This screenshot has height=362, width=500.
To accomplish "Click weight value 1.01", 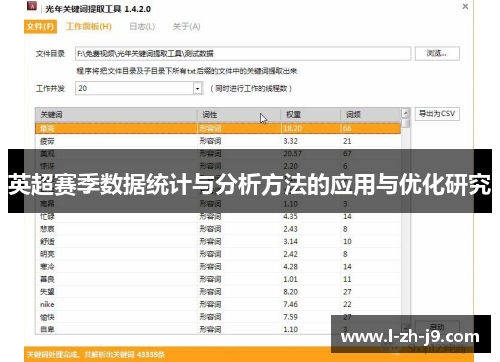I will coord(290,279).
